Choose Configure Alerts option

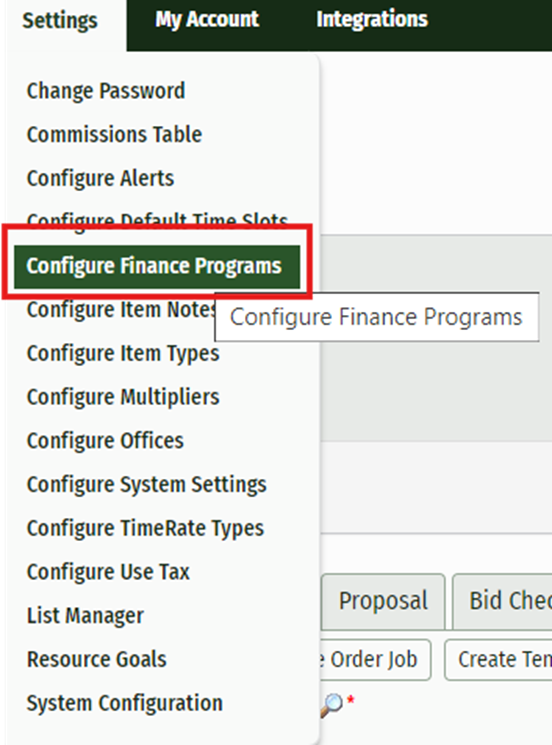100,178
